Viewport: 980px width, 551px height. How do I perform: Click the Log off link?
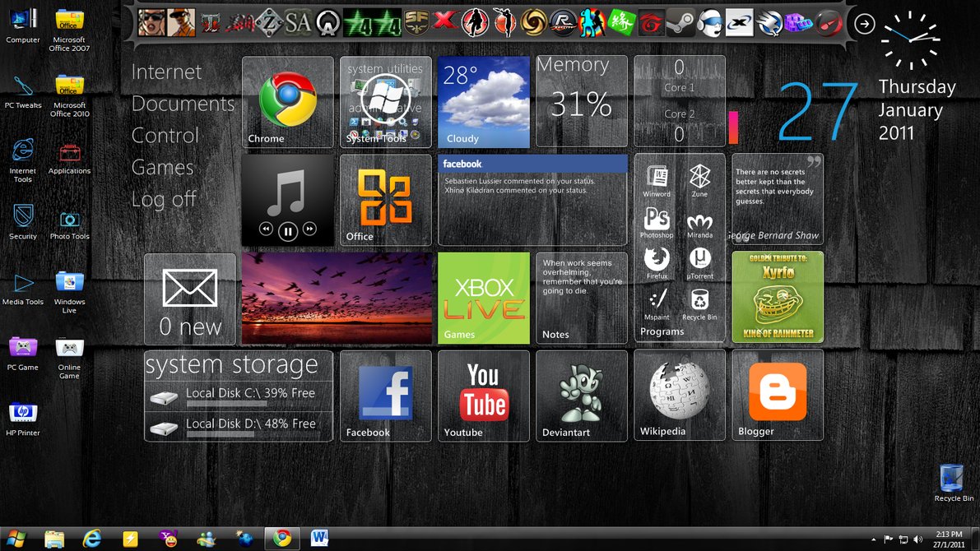[164, 199]
